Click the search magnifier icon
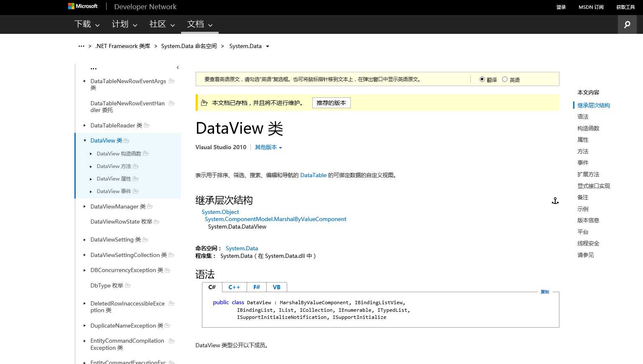This screenshot has height=364, width=643. (x=627, y=25)
